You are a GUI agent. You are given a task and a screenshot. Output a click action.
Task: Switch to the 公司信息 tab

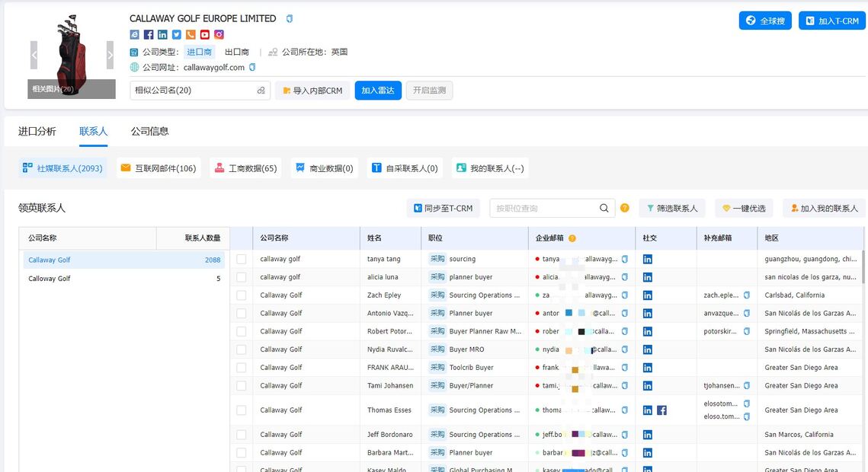(x=149, y=132)
